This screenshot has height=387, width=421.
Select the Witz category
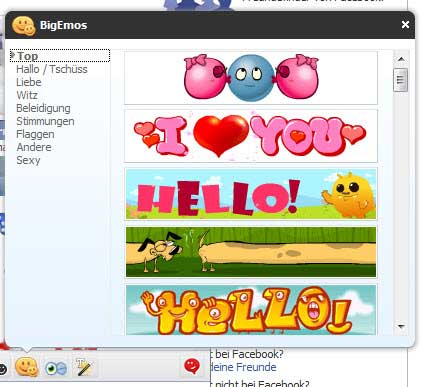coord(27,95)
